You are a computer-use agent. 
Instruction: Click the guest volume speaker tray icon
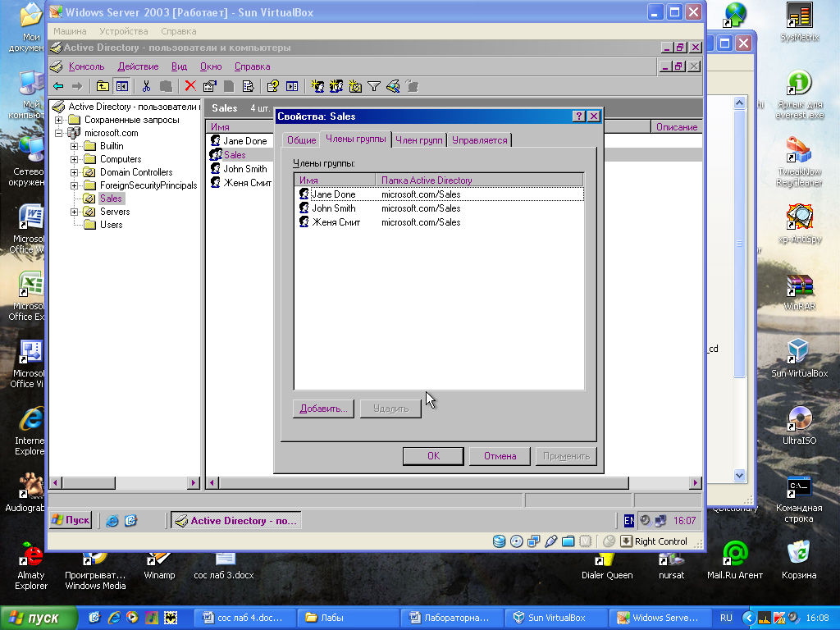(646, 520)
